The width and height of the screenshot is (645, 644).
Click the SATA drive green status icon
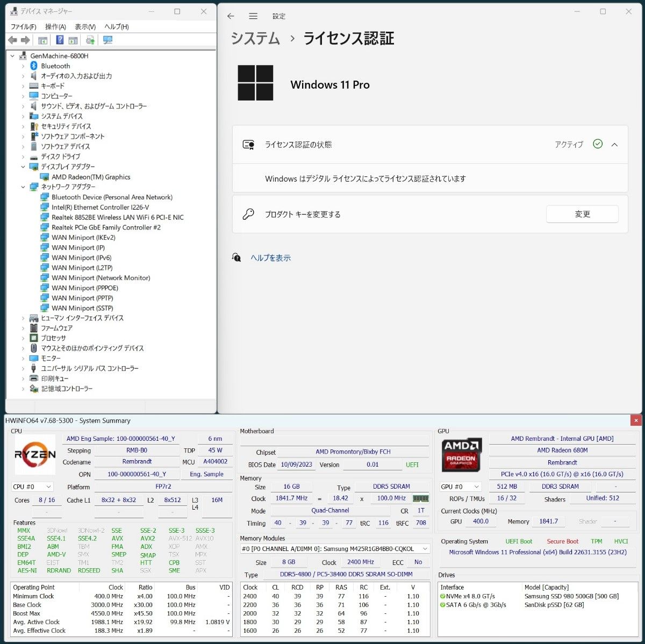click(442, 605)
